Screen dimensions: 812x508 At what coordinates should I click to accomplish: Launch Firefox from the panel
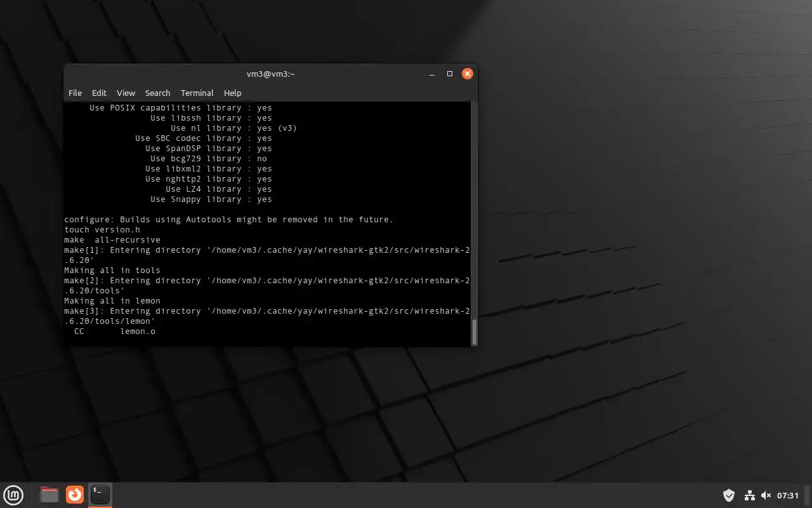click(x=75, y=495)
